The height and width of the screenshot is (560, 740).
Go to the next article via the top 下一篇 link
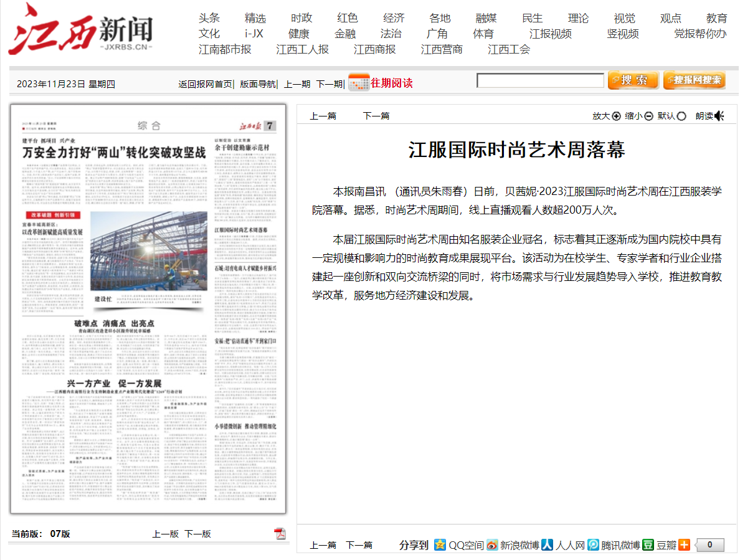(376, 116)
